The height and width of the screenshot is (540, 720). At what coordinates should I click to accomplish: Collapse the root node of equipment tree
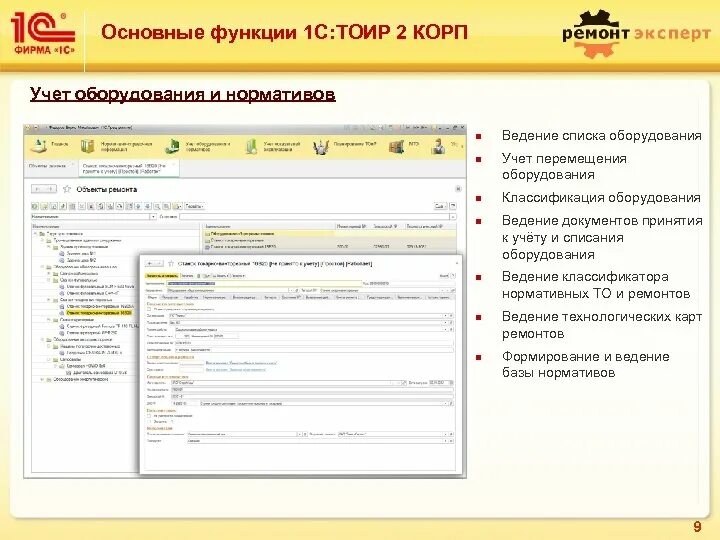pyautogui.click(x=35, y=234)
